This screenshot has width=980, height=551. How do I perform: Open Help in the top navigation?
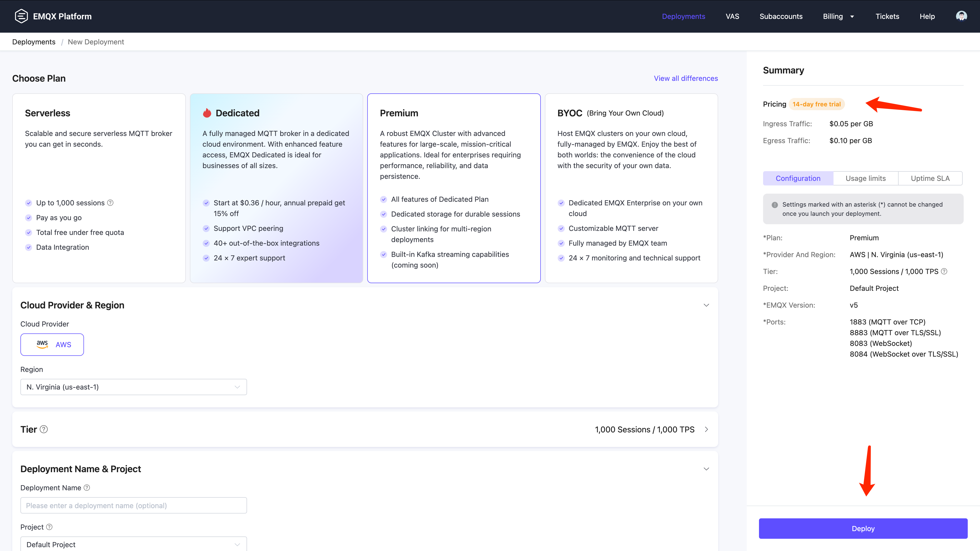coord(927,16)
